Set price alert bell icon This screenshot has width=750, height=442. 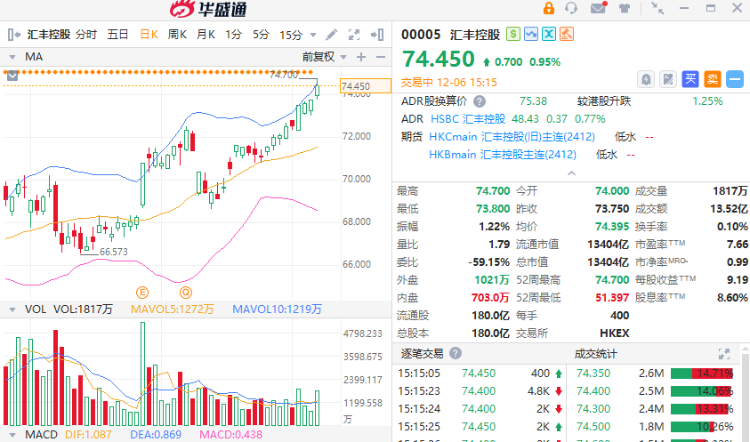point(646,79)
